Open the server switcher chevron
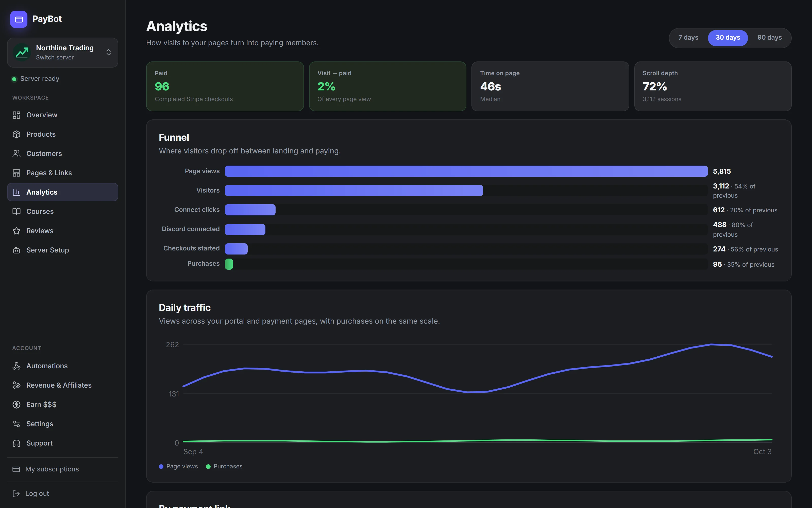 [x=108, y=52]
